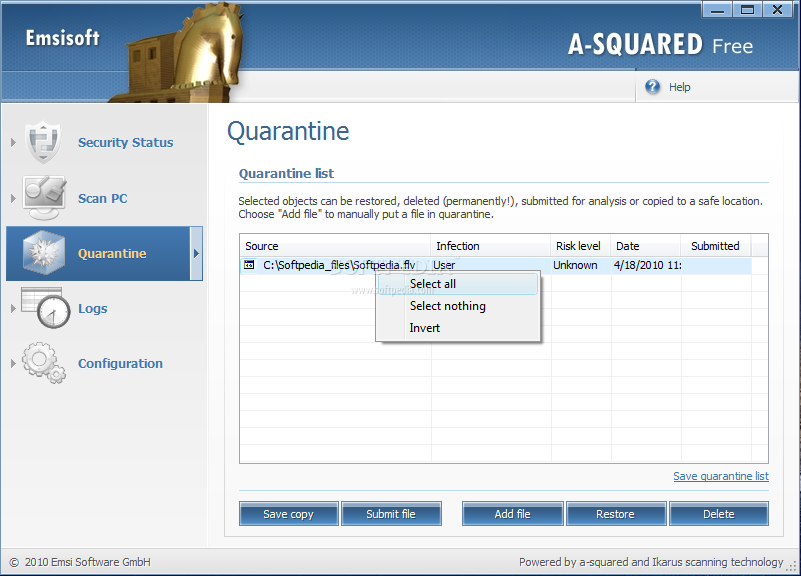Click the Security Status shield icon
Screen dimensions: 801x576
[43, 142]
